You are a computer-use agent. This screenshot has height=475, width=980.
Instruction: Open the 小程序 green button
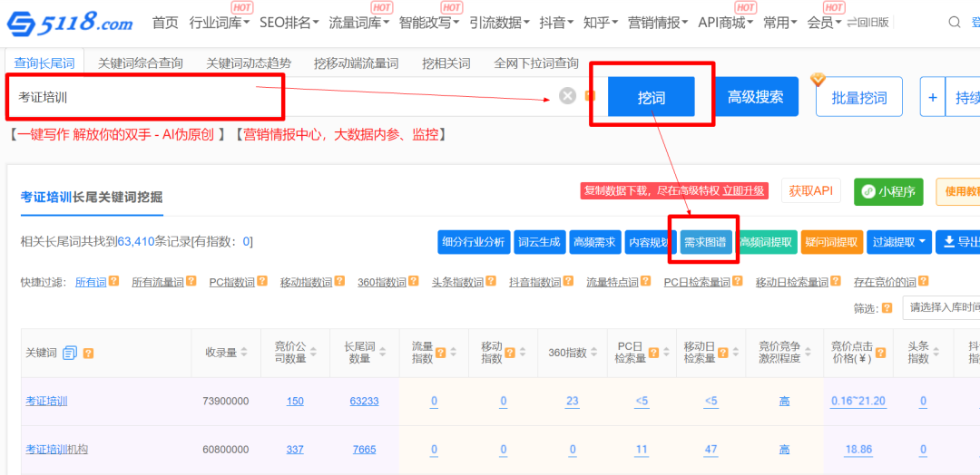(x=888, y=191)
